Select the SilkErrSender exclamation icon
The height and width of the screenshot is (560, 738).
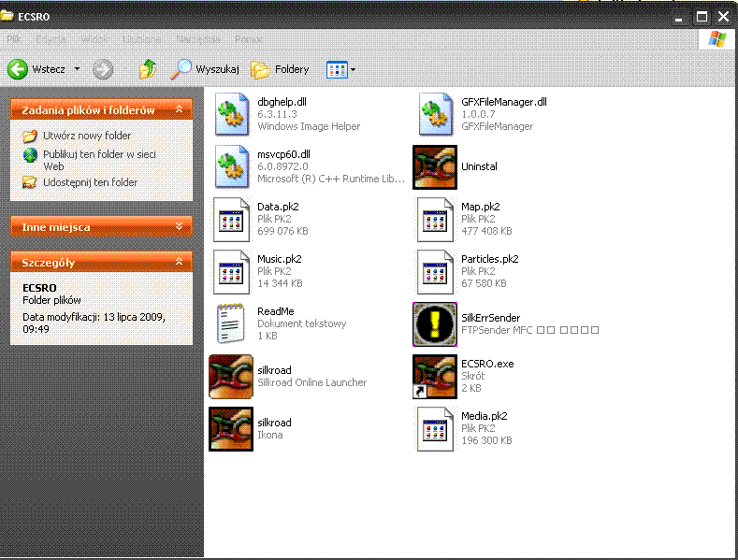coord(435,324)
